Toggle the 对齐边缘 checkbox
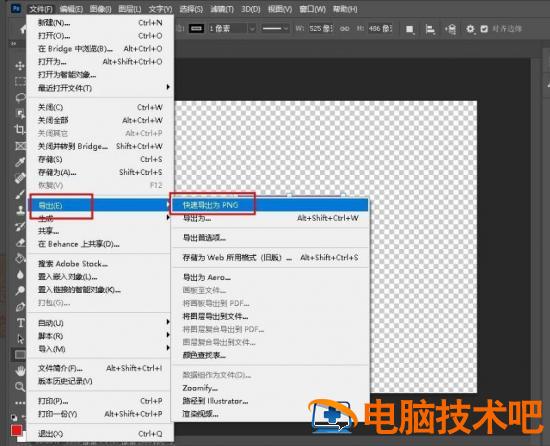The width and height of the screenshot is (550, 446). [x=484, y=29]
